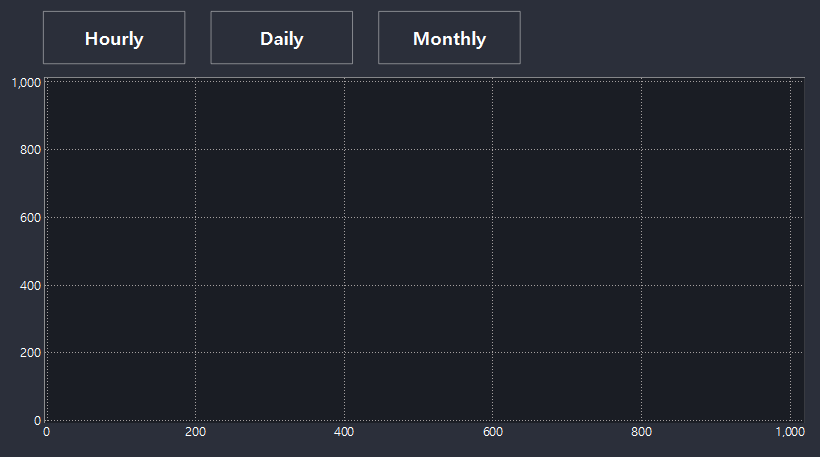The width and height of the screenshot is (820, 457).
Task: Click the 1,000 label on vertical axis
Action: click(26, 83)
